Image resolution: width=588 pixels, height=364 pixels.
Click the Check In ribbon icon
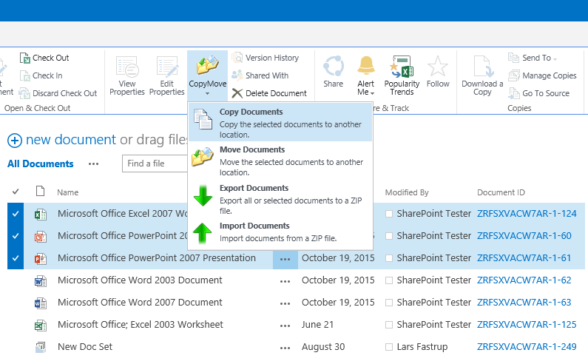tap(24, 75)
